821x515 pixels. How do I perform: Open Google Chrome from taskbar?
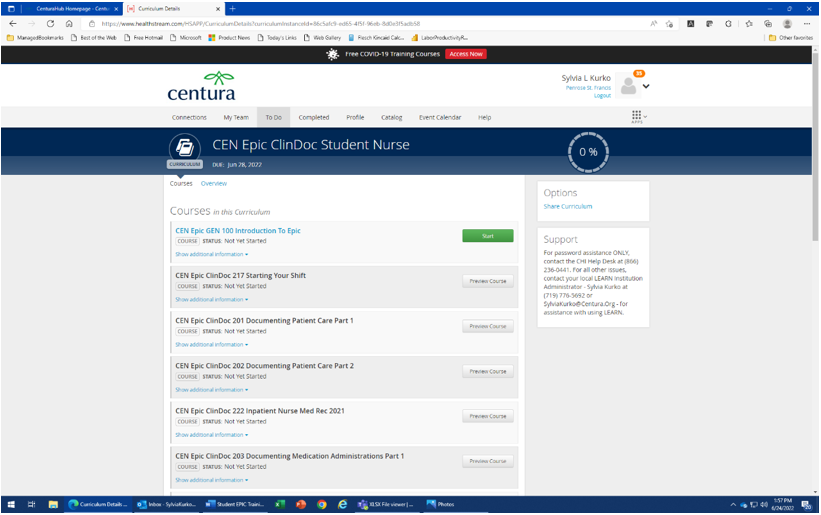click(x=321, y=505)
